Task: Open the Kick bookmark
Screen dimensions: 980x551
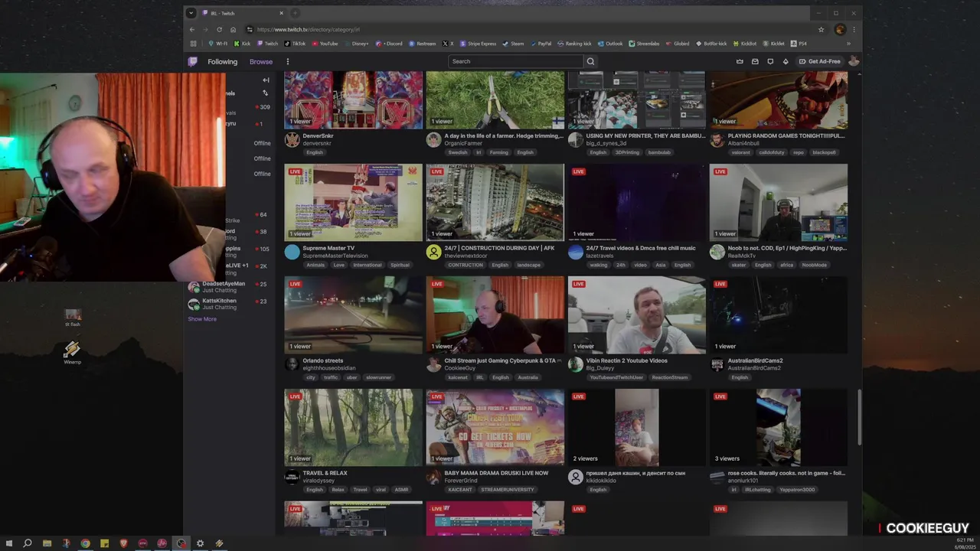Action: 243,44
